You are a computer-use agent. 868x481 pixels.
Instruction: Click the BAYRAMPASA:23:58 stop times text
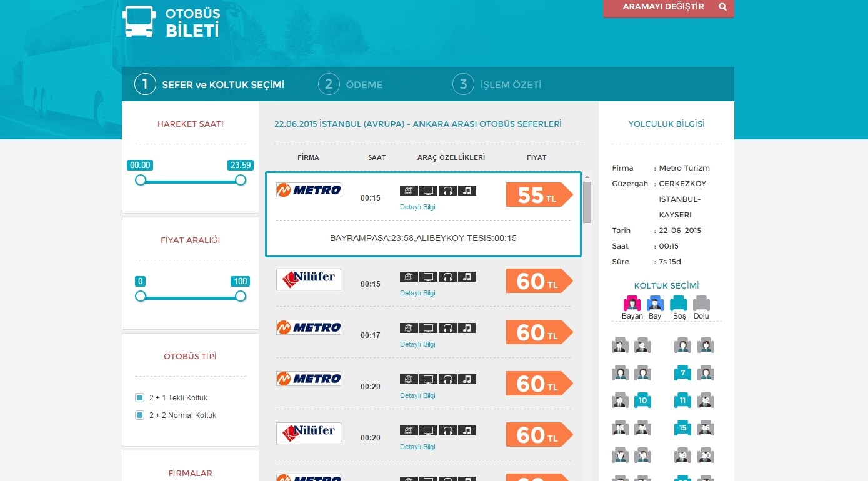[x=423, y=238]
